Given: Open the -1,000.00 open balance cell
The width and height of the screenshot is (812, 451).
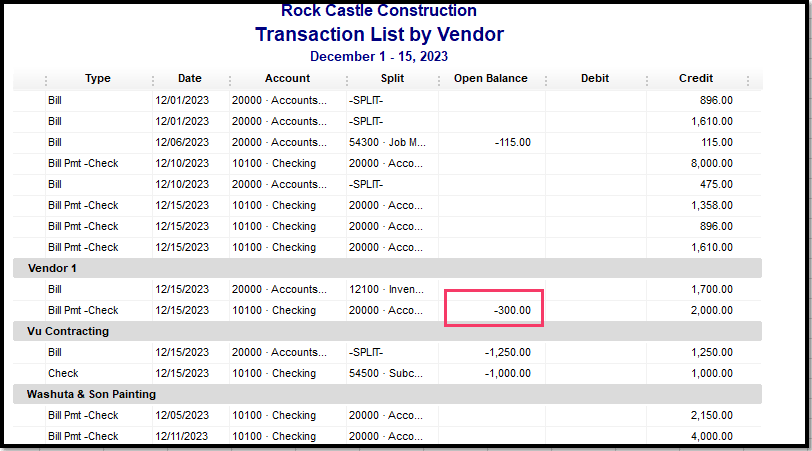Looking at the screenshot, I should tap(508, 373).
